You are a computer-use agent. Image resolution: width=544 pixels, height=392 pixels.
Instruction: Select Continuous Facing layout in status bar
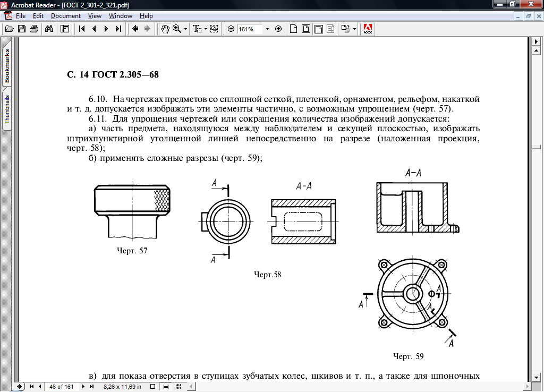click(178, 387)
